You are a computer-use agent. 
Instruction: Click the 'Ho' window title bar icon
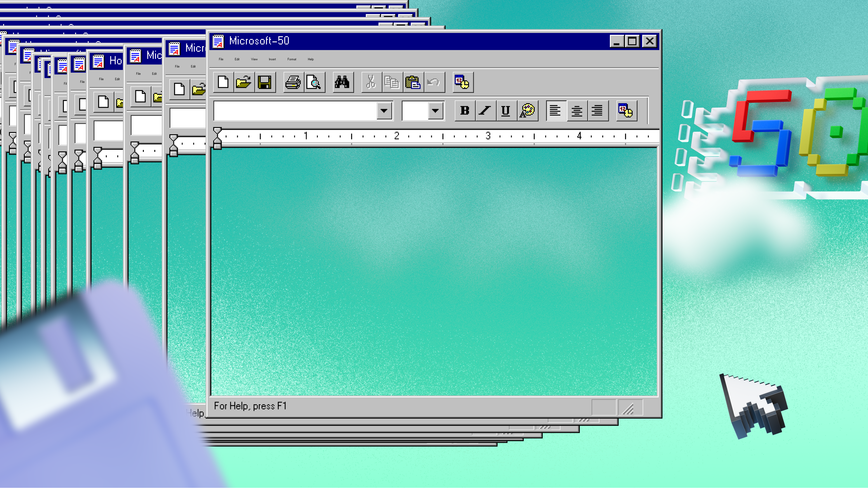(99, 61)
